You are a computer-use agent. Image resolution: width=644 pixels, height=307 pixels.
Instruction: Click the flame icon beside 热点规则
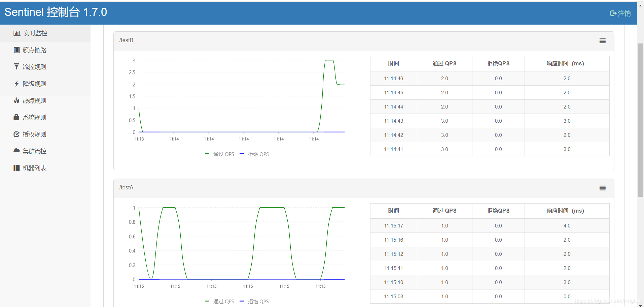coord(16,100)
